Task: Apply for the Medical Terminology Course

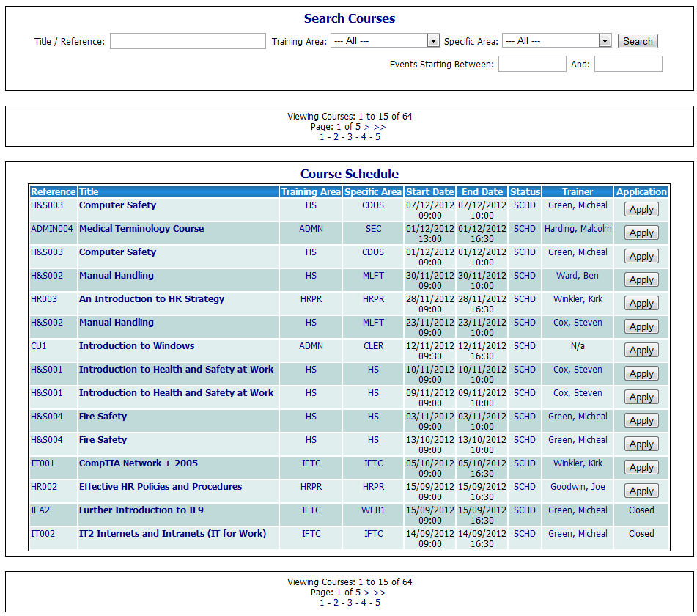Action: (641, 233)
